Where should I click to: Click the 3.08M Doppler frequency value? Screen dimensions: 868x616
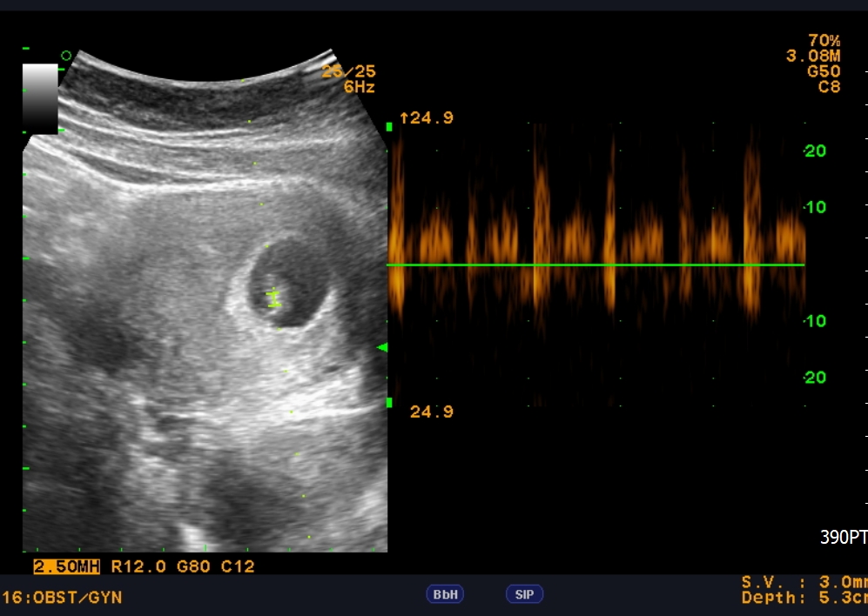(813, 57)
